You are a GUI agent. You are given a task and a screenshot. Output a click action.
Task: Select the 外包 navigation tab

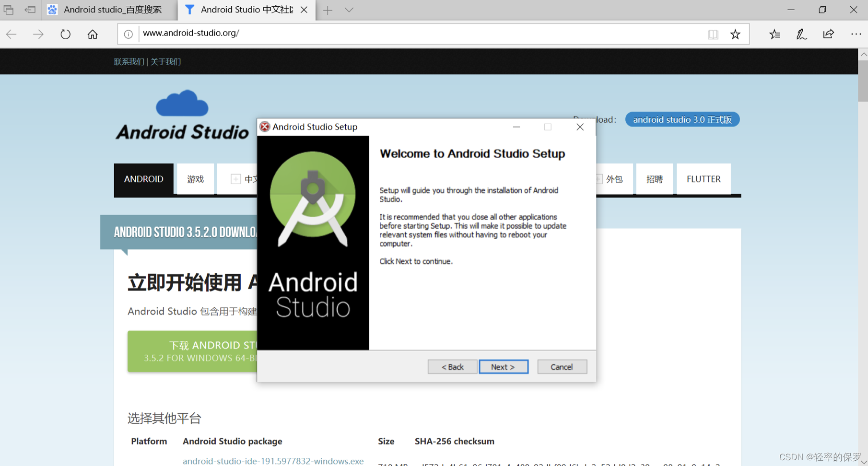point(614,179)
